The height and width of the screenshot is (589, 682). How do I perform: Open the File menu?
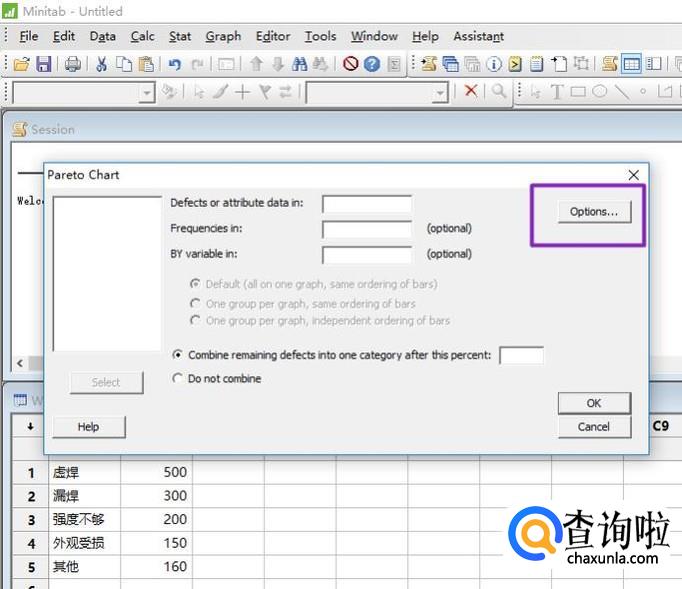point(29,36)
